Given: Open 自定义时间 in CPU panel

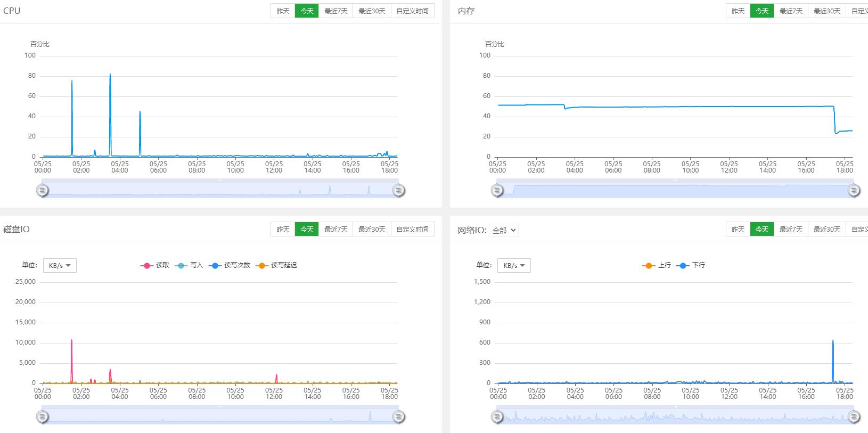Looking at the screenshot, I should coord(412,11).
